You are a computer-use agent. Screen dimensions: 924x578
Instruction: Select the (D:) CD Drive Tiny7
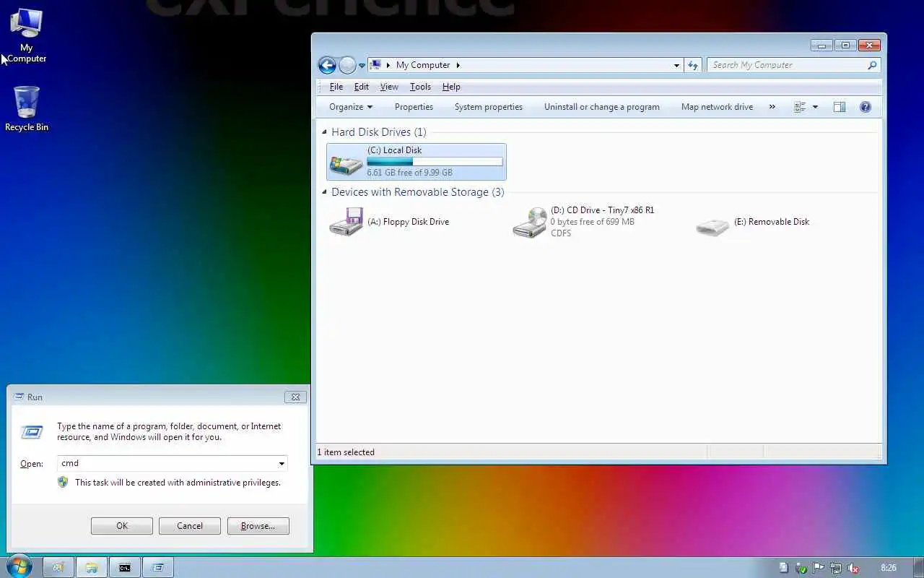pyautogui.click(x=583, y=222)
